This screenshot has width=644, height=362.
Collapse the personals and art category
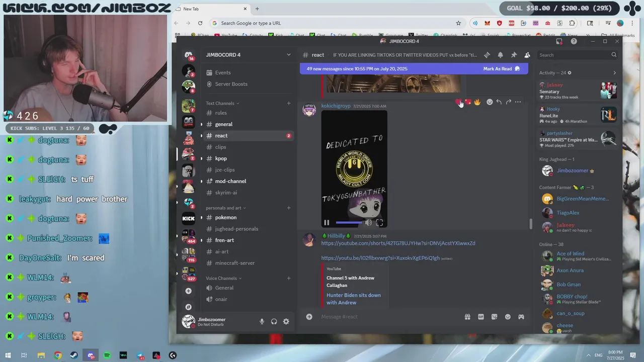(226, 208)
